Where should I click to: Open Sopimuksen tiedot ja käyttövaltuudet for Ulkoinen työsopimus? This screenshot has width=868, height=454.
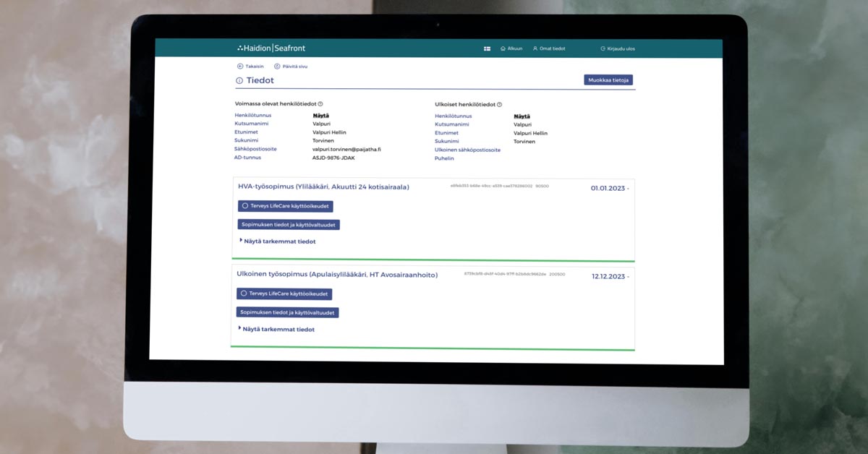tap(288, 313)
